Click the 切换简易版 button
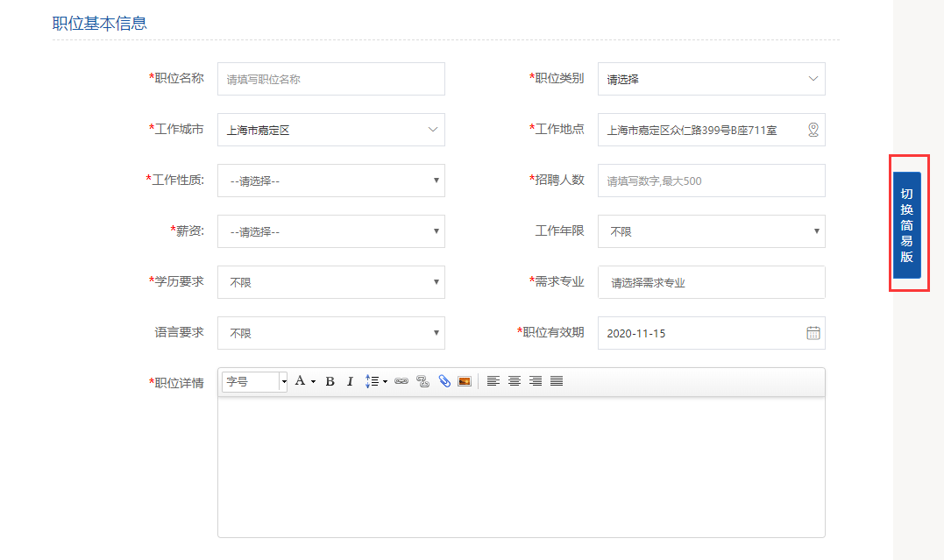The height and width of the screenshot is (560, 944). (x=907, y=225)
